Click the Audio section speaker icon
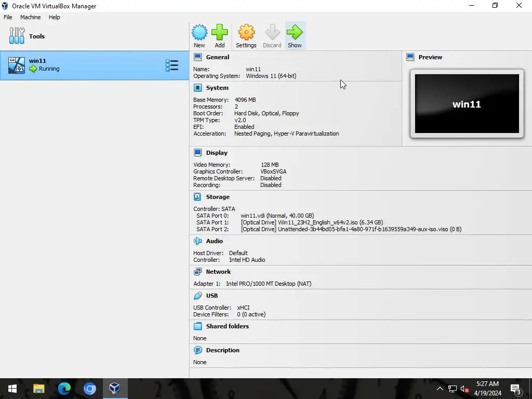 (x=197, y=241)
